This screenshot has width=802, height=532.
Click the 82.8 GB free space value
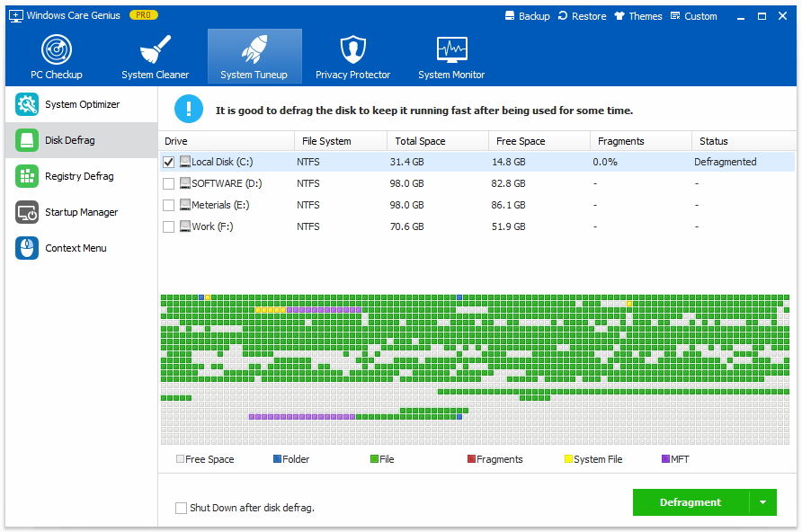click(508, 183)
